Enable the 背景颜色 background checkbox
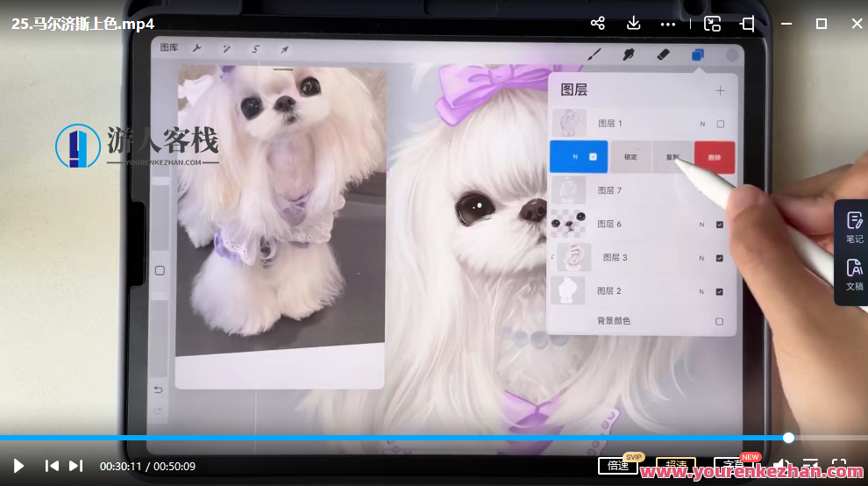 coord(719,321)
